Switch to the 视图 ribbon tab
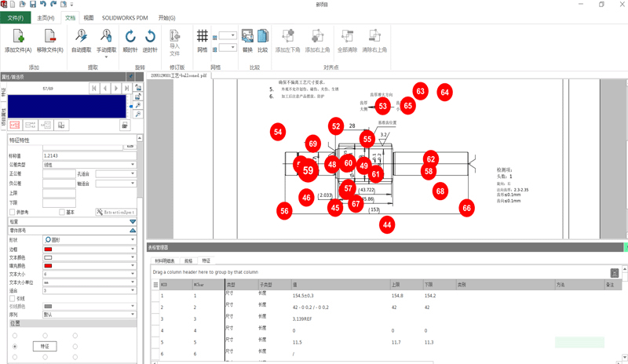 (x=89, y=17)
